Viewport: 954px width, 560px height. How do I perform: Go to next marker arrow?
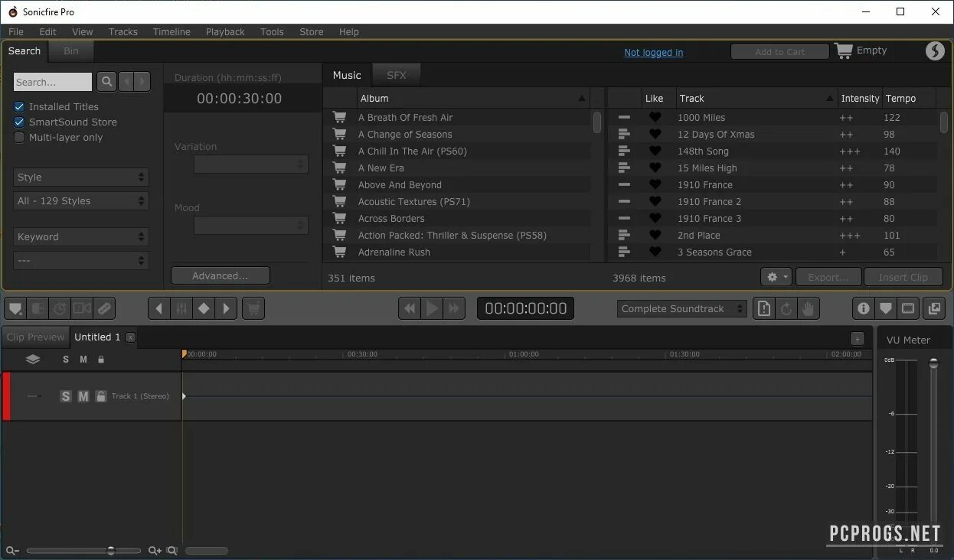click(x=226, y=308)
